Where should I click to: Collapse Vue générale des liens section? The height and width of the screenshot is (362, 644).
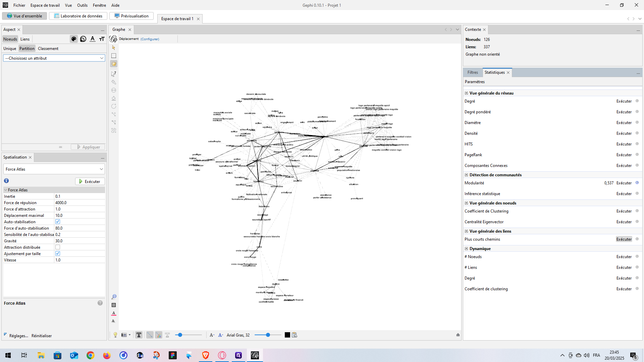point(466,231)
